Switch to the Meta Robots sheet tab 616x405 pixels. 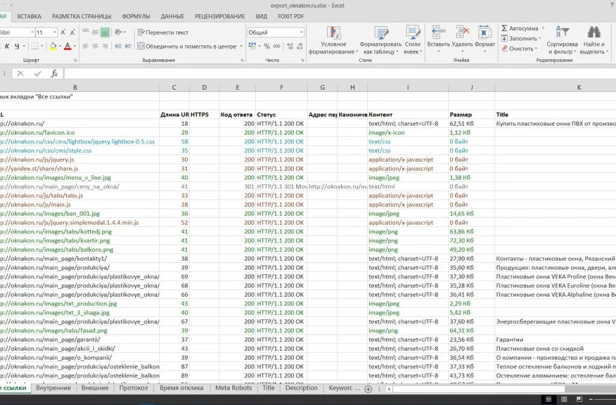click(233, 388)
